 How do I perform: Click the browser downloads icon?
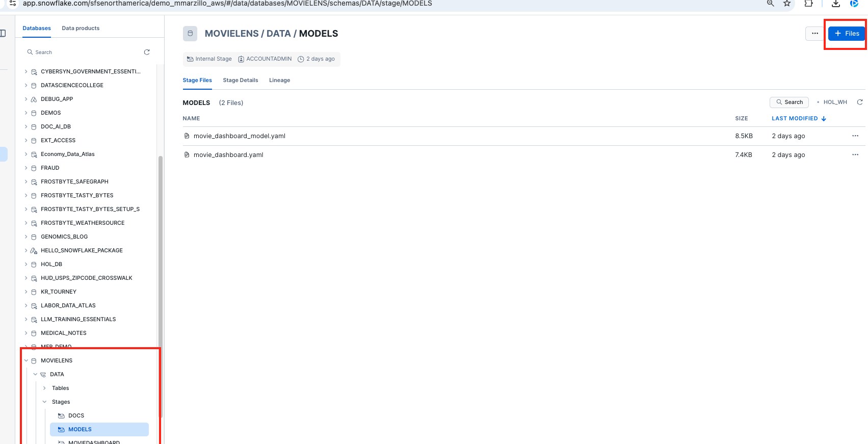[836, 4]
